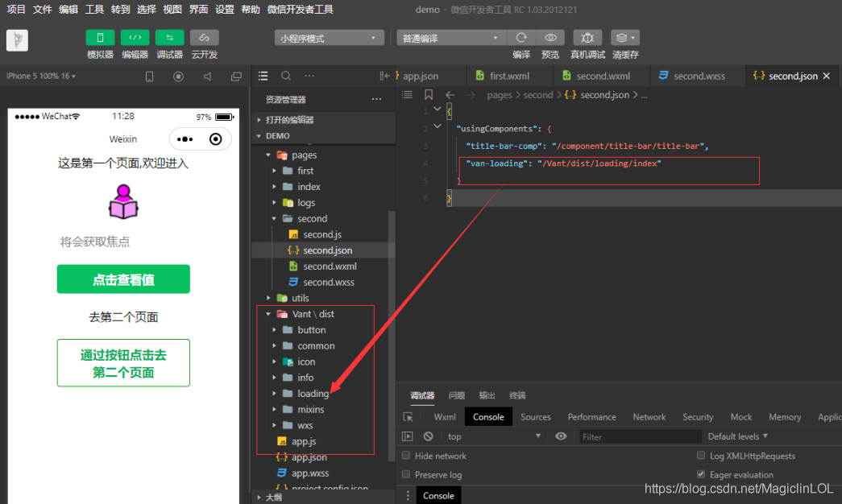Expand the first folder
The height and width of the screenshot is (504, 842).
(x=323, y=171)
